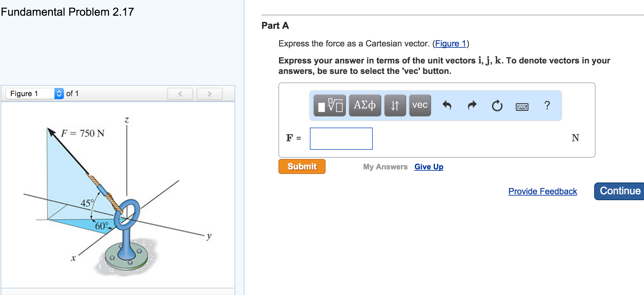Open the Figure 1 link in the problem text

click(x=451, y=43)
